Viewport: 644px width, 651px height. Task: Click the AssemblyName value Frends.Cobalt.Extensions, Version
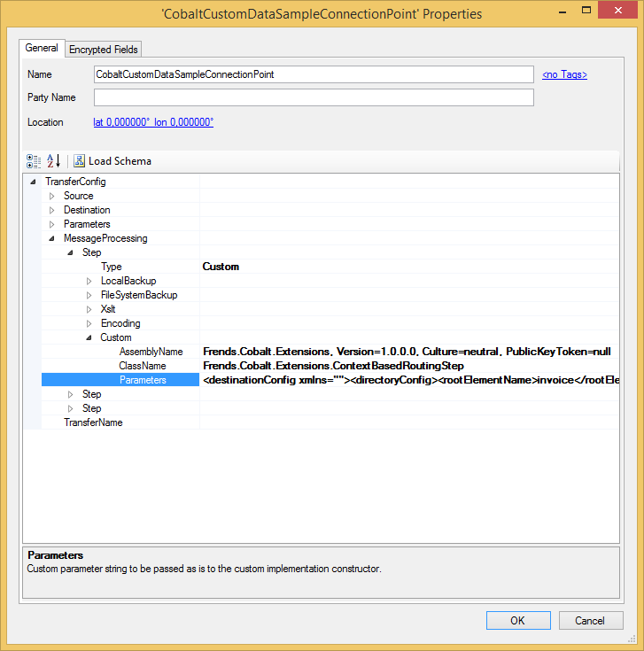coord(407,352)
